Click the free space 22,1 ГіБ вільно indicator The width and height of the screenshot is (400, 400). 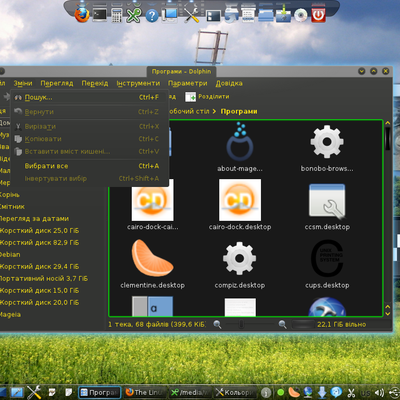(x=341, y=324)
